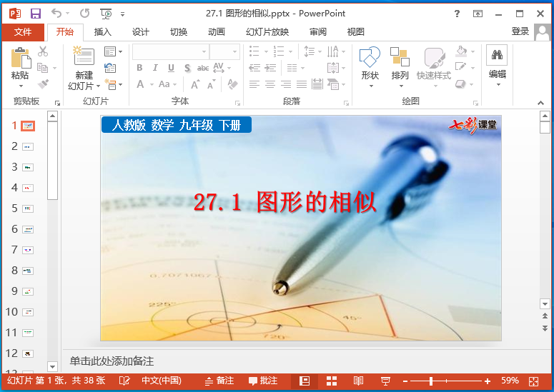Justify the paragraph text
This screenshot has height=392, width=554.
point(302,84)
